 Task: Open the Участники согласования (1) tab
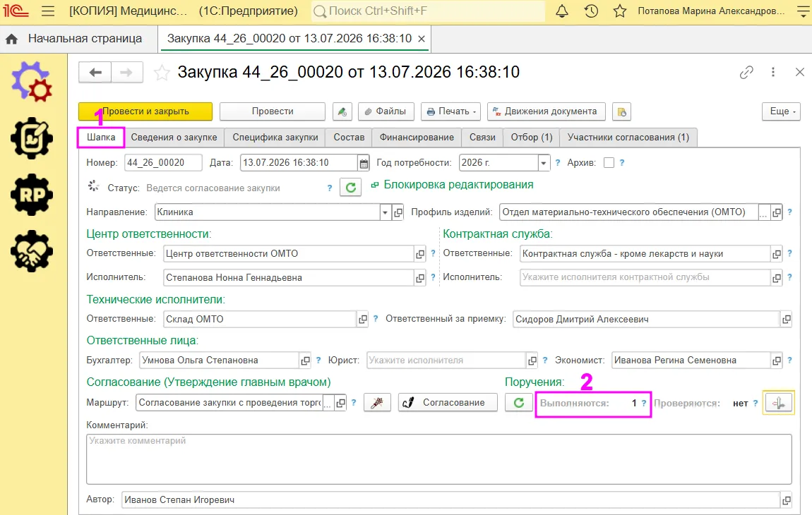(628, 137)
